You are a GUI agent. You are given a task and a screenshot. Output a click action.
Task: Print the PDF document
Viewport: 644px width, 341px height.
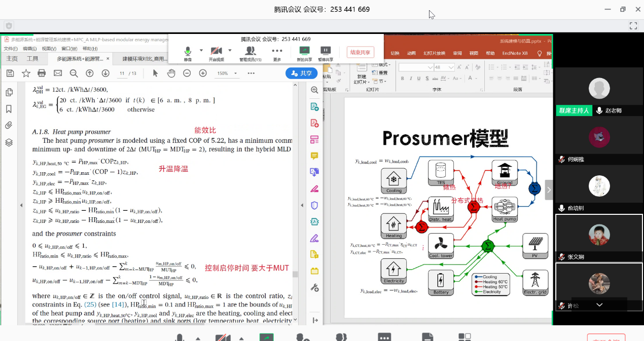42,73
